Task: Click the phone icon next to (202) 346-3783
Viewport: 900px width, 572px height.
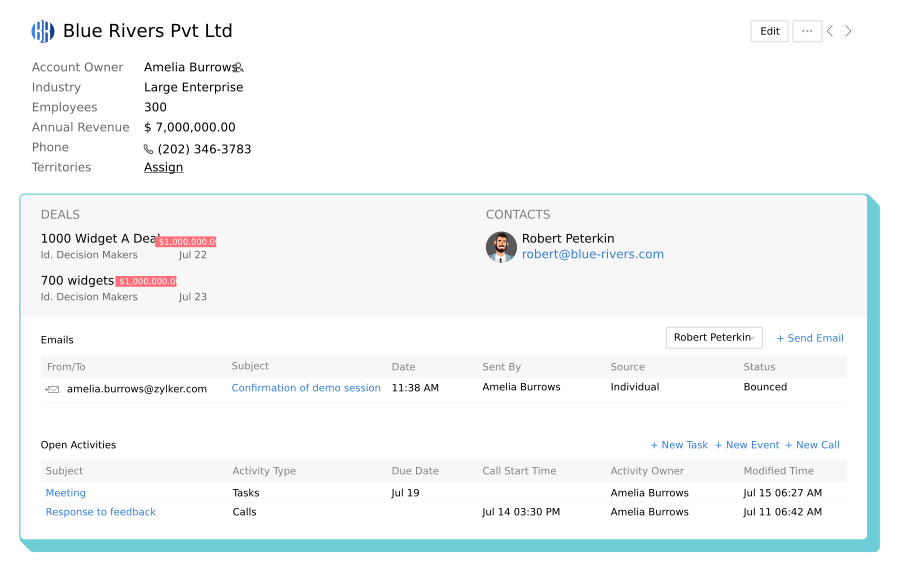Action: coord(148,149)
